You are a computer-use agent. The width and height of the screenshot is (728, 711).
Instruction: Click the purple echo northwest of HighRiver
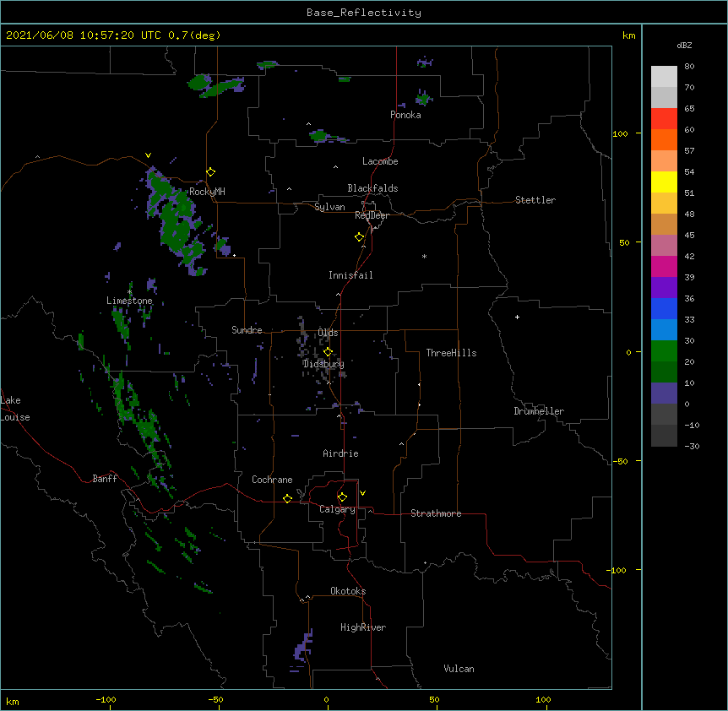point(303,646)
